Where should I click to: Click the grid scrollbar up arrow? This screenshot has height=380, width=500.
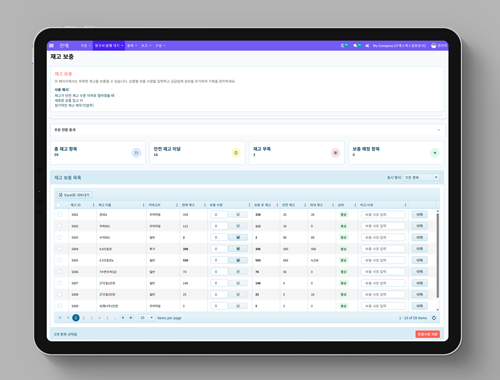pyautogui.click(x=438, y=211)
